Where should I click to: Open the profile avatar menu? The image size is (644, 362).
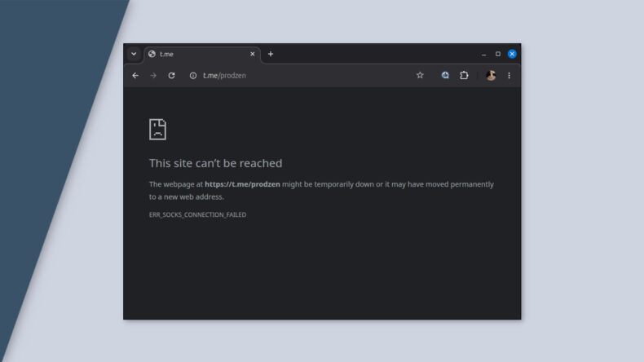[491, 75]
